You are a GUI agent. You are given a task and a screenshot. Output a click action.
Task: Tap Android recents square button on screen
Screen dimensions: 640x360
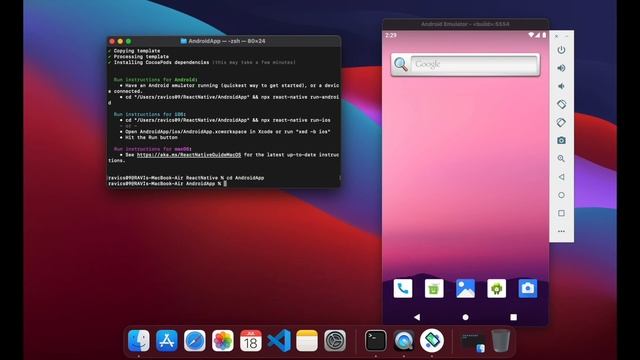[513, 317]
